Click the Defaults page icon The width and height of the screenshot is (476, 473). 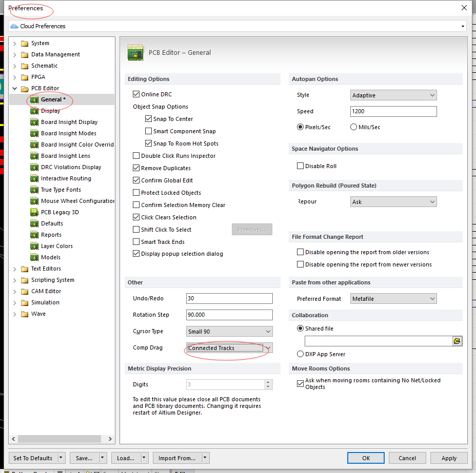pyautogui.click(x=34, y=223)
